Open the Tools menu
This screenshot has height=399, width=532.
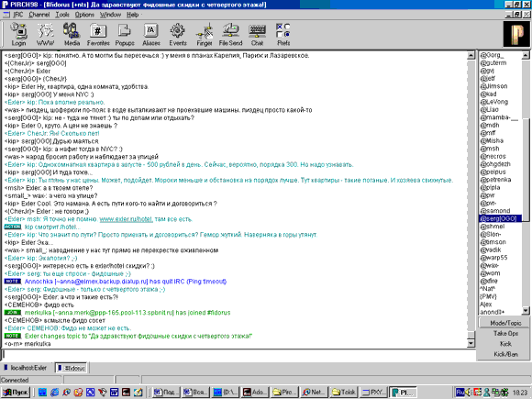click(62, 15)
